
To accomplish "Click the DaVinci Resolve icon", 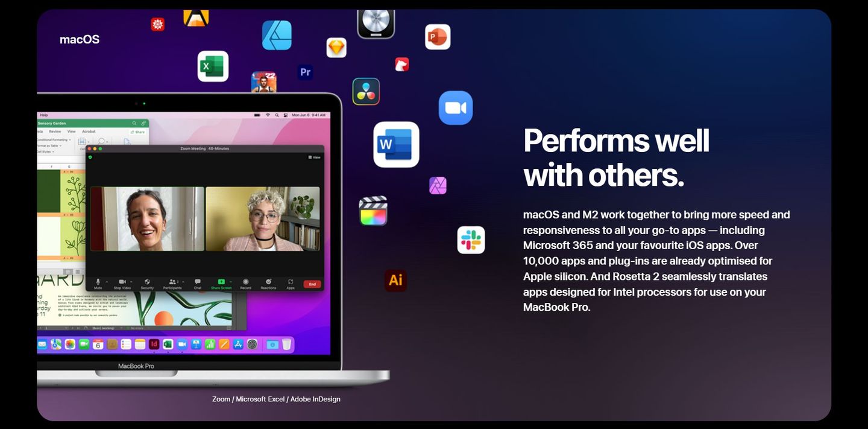I will tap(366, 92).
